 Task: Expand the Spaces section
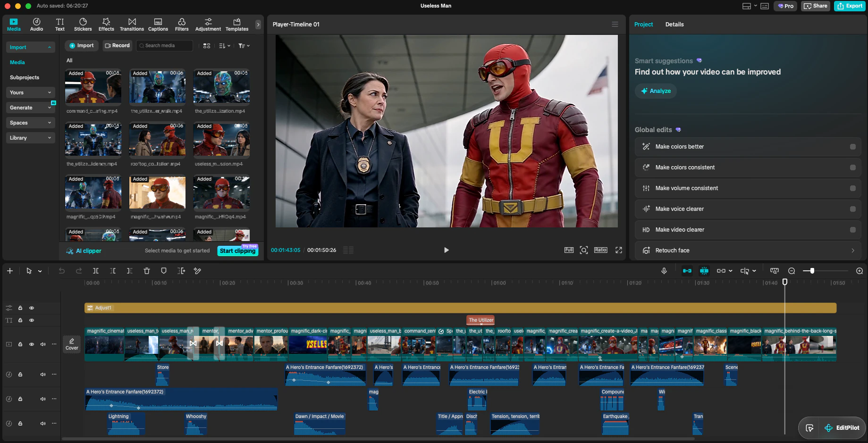click(x=30, y=123)
